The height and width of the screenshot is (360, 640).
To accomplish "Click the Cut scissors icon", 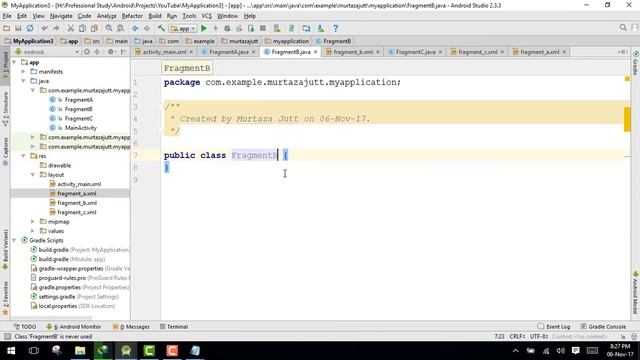I will point(71,28).
